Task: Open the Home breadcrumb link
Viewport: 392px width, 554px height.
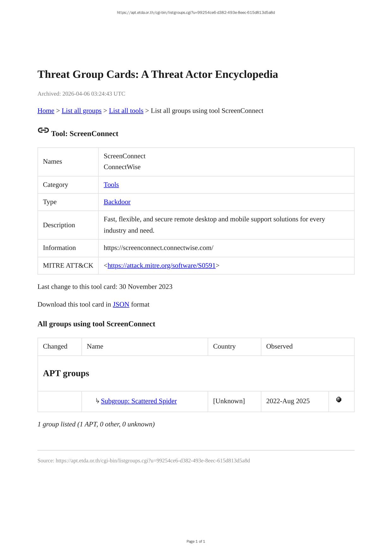Action: click(x=46, y=111)
